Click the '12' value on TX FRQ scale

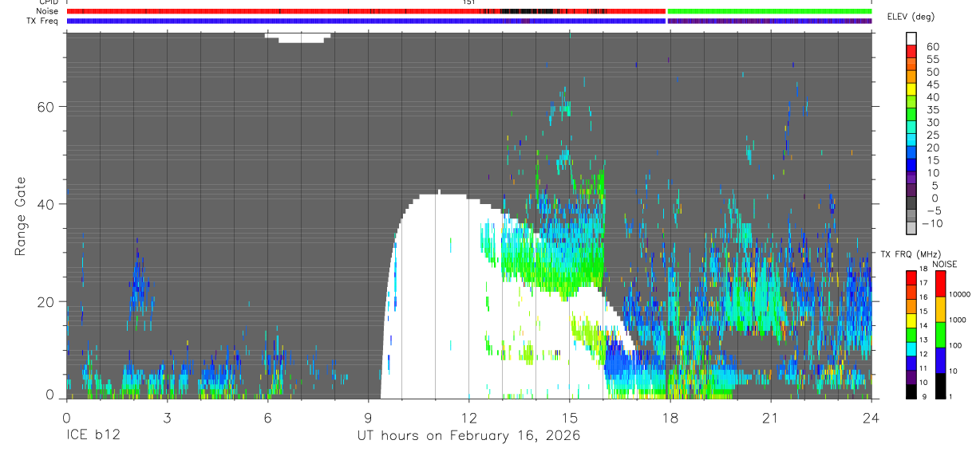pyautogui.click(x=923, y=354)
